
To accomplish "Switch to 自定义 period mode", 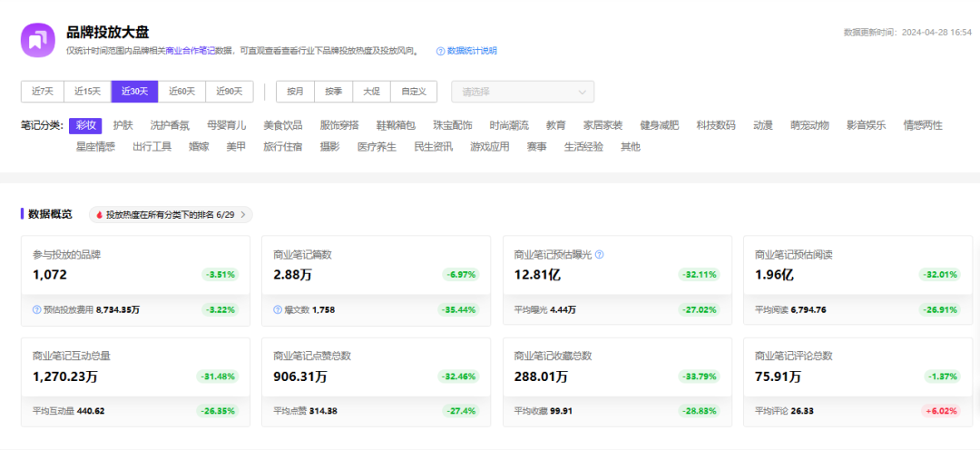I will pos(414,92).
